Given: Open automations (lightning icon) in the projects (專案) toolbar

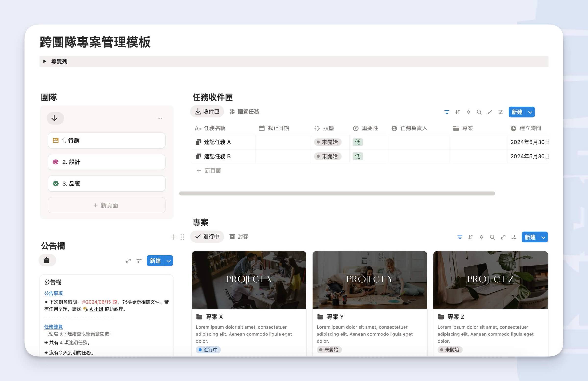Looking at the screenshot, I should [481, 237].
